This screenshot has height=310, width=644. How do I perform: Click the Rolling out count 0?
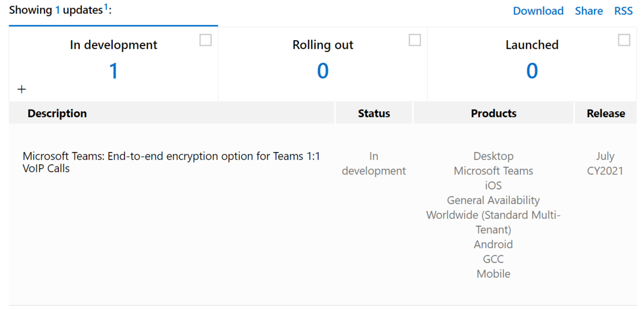coord(323,71)
